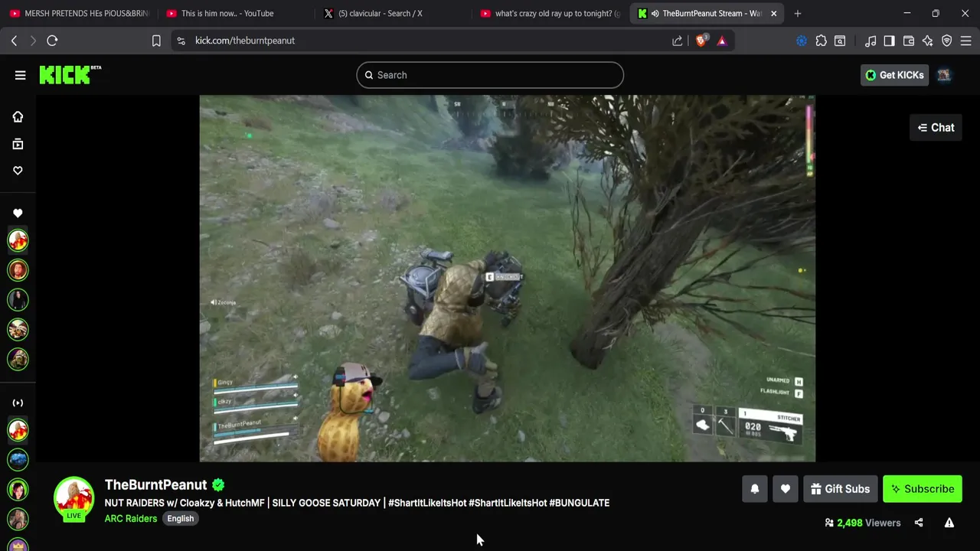This screenshot has height=551, width=980.
Task: Open the dark-haired woman avatar in followed channels
Action: pos(18,299)
